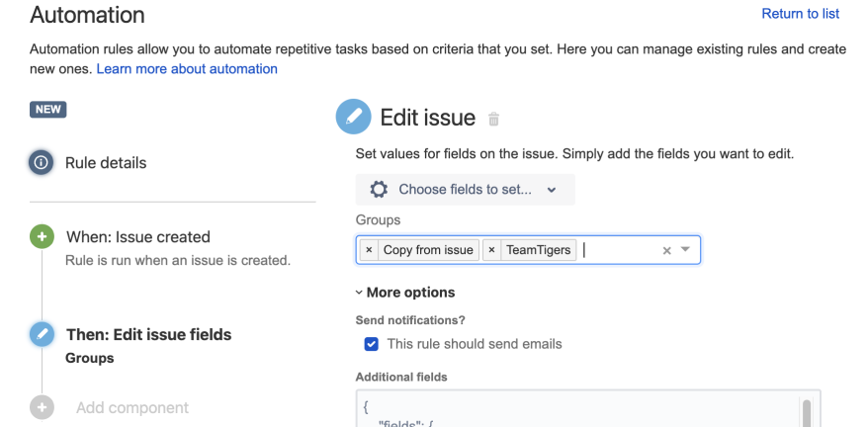Uncheck This rule should send emails
The image size is (868, 427).
pos(372,344)
